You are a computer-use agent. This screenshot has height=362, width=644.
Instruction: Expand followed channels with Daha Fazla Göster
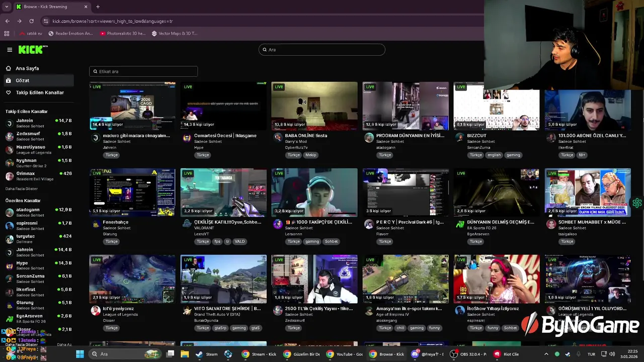[22, 189]
